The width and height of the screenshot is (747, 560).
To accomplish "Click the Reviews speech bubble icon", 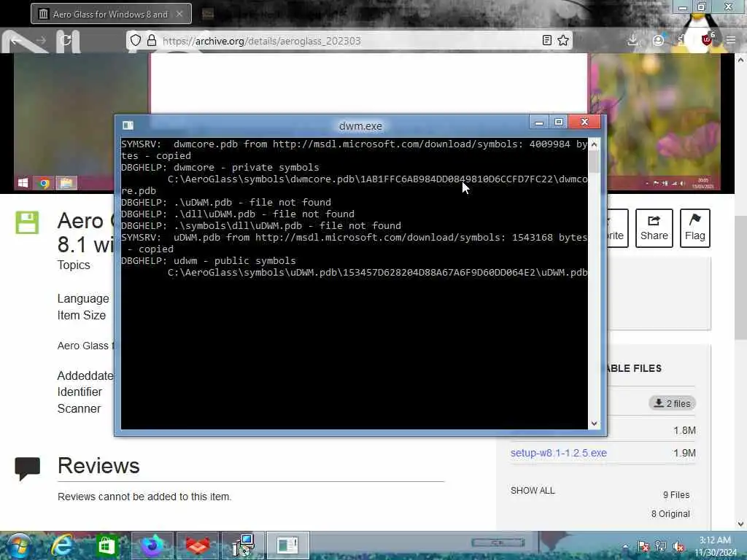I will click(27, 469).
